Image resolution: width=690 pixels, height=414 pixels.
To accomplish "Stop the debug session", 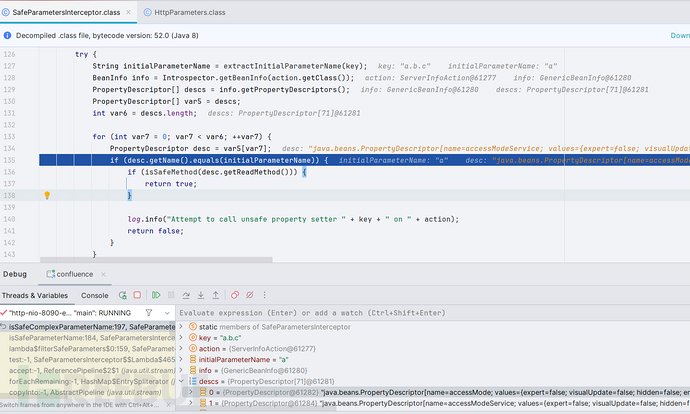I will tap(137, 295).
